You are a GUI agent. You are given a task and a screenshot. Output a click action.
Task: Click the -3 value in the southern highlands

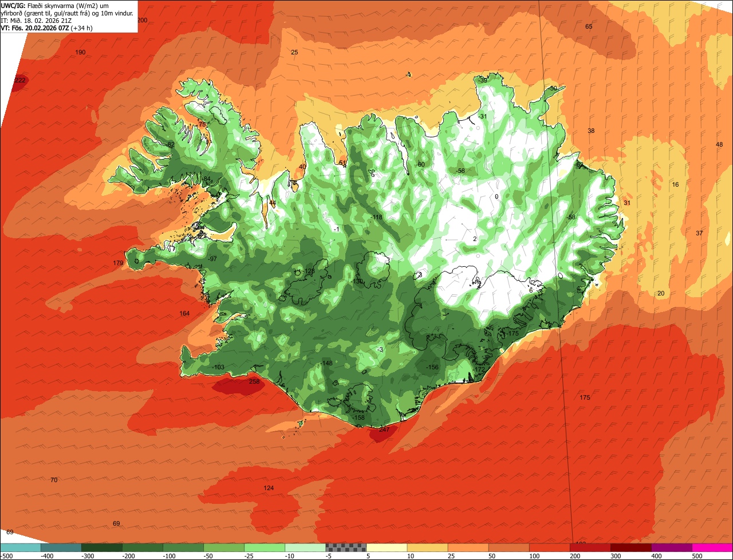(380, 349)
